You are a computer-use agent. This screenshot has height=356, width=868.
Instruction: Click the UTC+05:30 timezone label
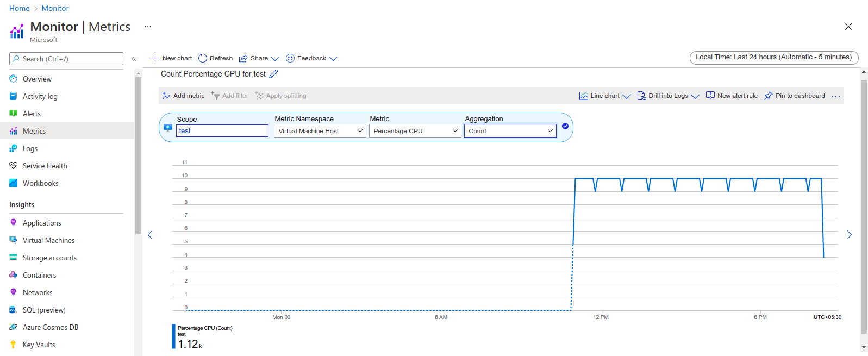pos(827,317)
